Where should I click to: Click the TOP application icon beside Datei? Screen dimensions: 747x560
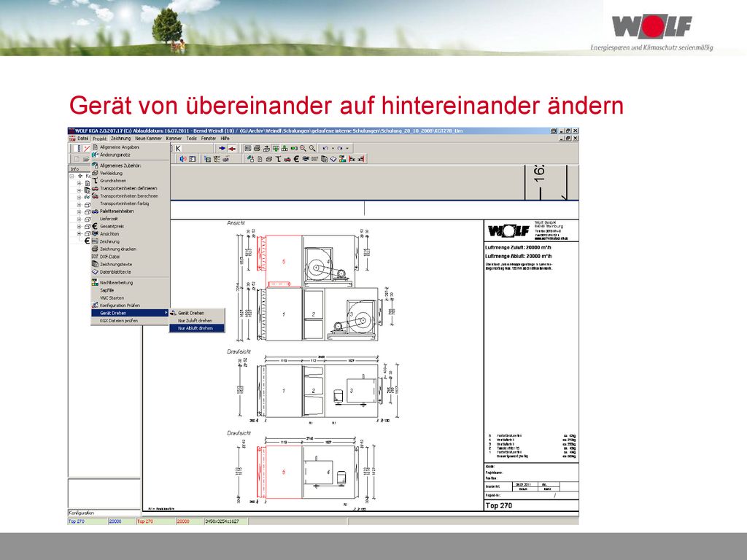72,139
